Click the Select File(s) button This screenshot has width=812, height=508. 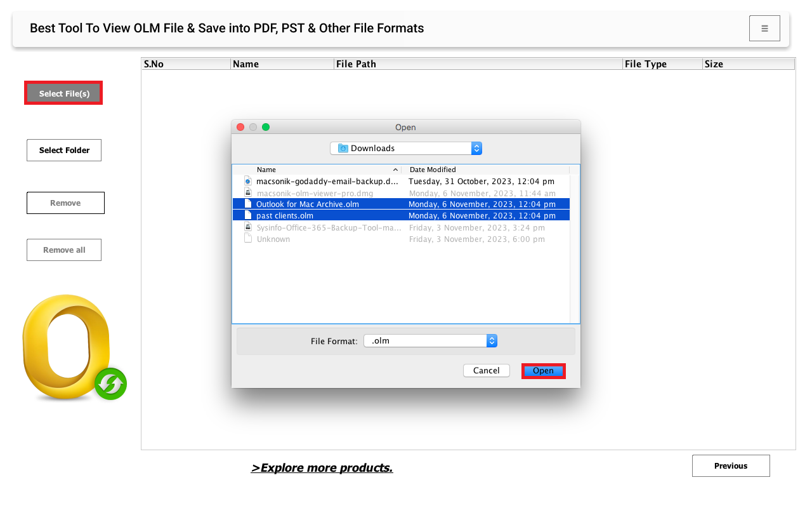coord(63,93)
